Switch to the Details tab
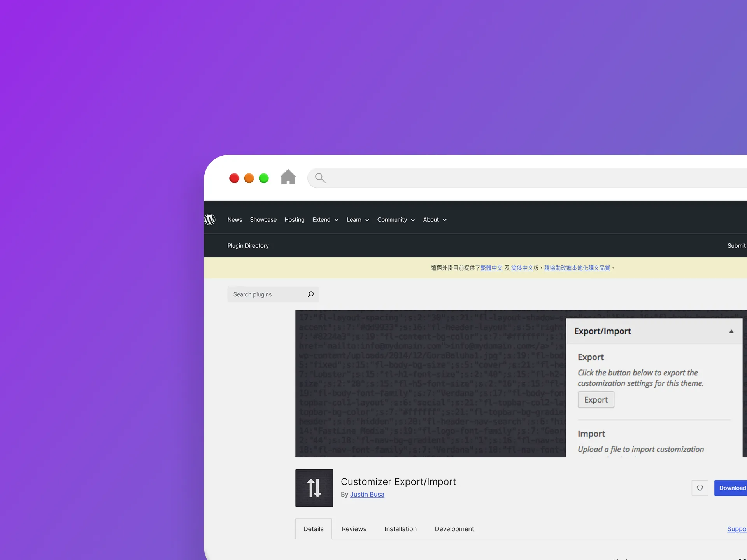The height and width of the screenshot is (560, 747). (x=313, y=529)
